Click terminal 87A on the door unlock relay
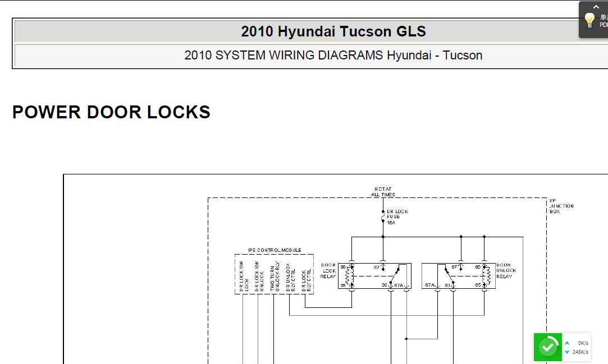608x364 pixels. point(430,285)
